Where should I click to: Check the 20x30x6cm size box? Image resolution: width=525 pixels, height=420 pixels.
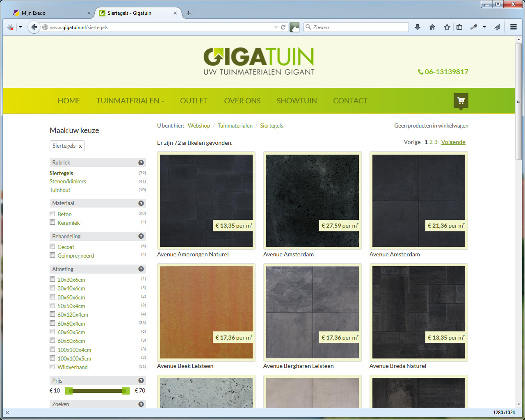coord(52,279)
